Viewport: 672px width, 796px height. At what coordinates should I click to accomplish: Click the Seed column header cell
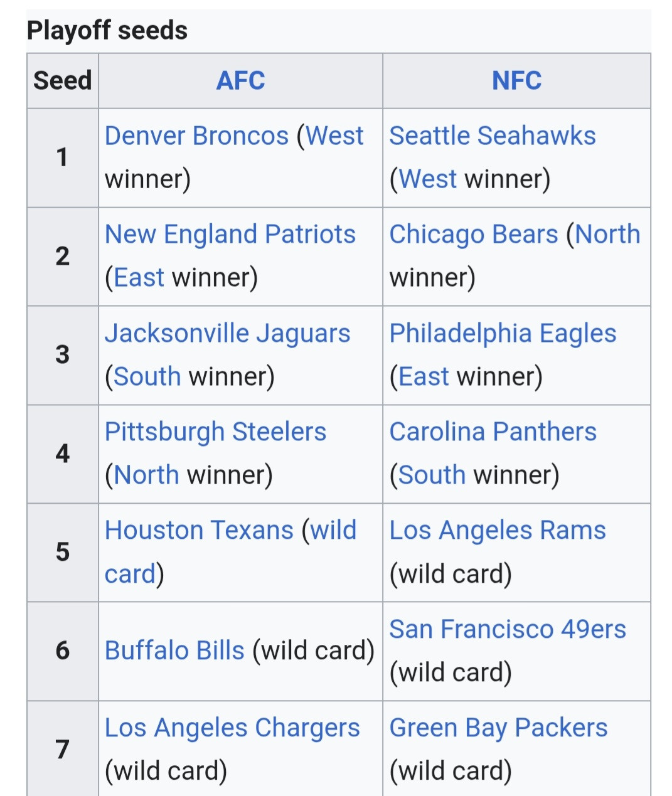63,81
